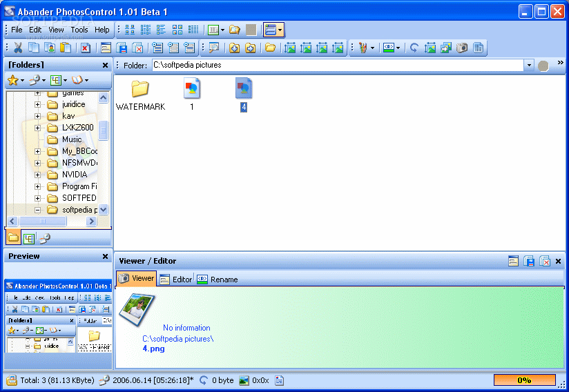This screenshot has height=392, width=569.
Task: Click the document icon at the end of the status bar
Action: pos(279,380)
